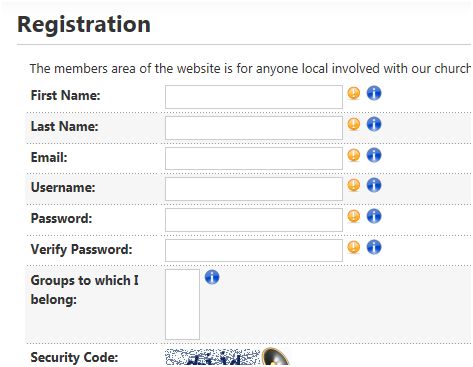Click the blue info icon beside Username
This screenshot has width=473, height=367.
click(374, 185)
